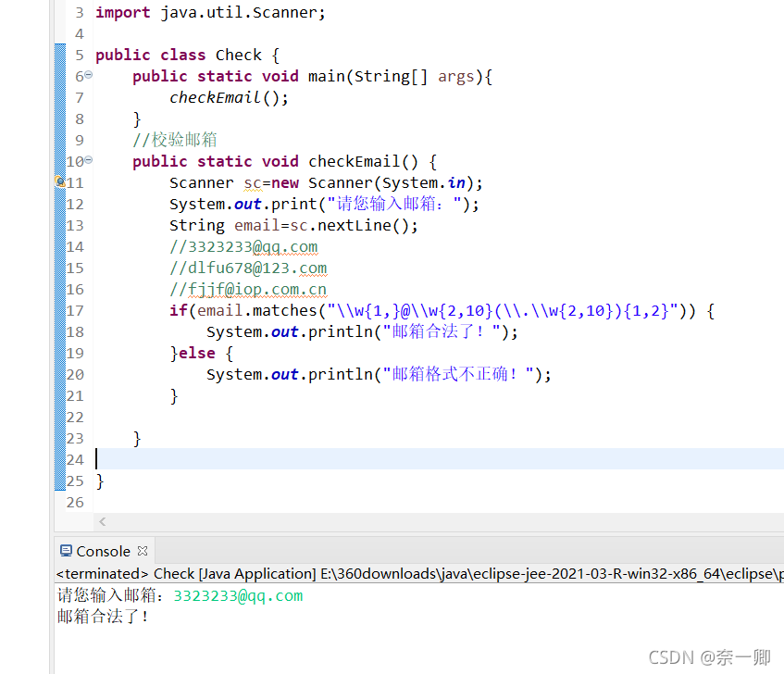Click the import java.util.Scanner statement

pos(210,13)
